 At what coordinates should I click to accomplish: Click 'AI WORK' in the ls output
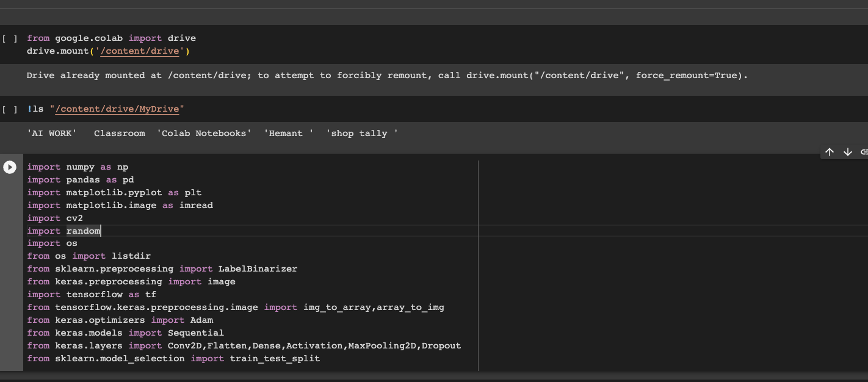[x=52, y=134]
